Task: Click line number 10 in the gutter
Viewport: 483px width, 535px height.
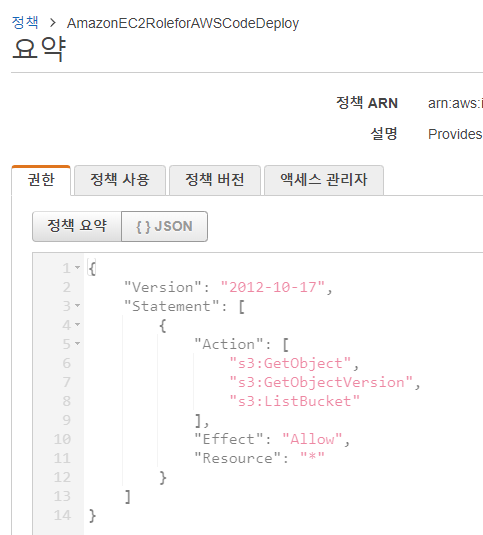Action: (62, 439)
